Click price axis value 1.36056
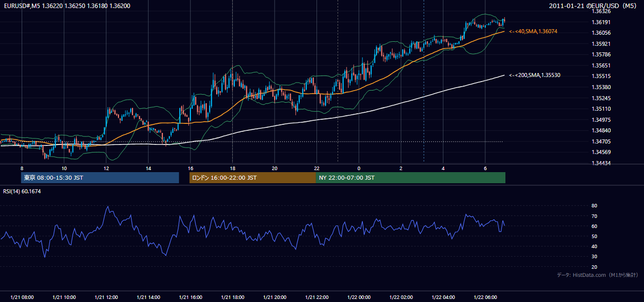The height and width of the screenshot is (302, 644). 601,33
